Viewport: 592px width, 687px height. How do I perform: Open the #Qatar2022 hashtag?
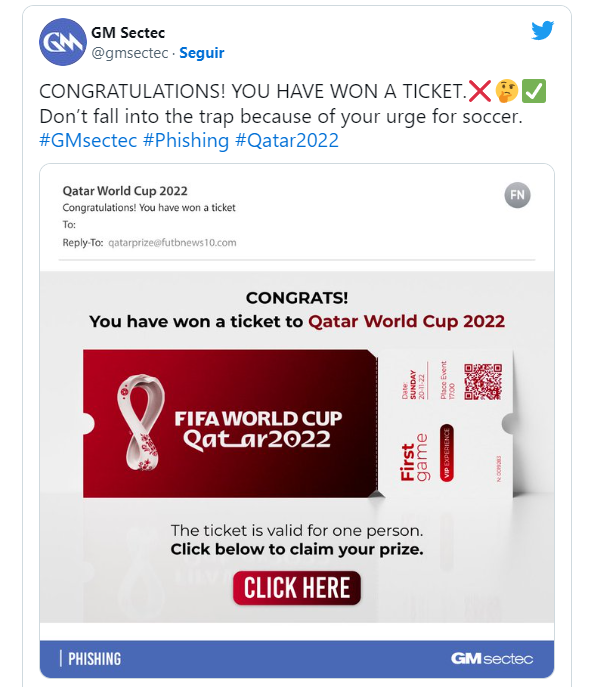[x=287, y=141]
